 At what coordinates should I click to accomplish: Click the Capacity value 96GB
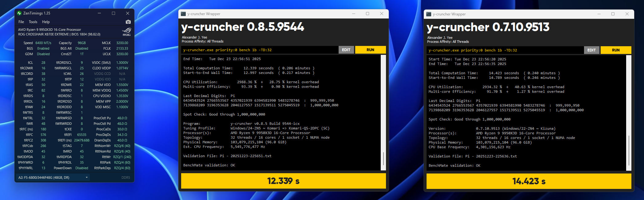click(x=82, y=43)
